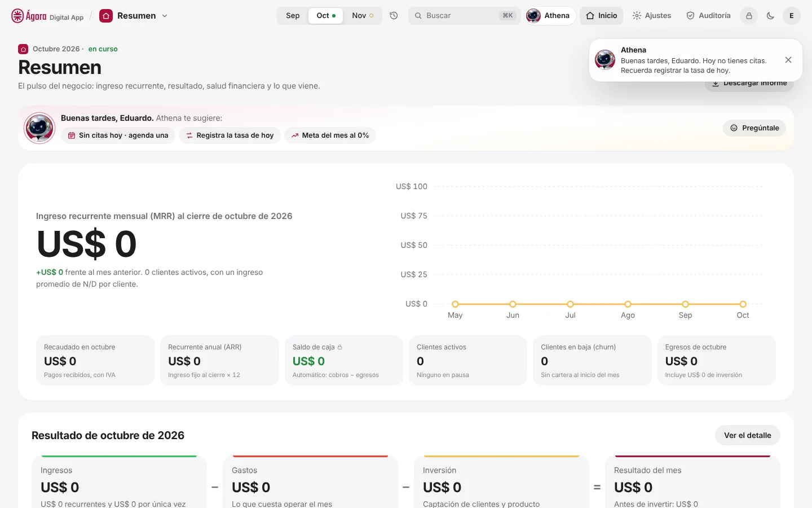Click the May data point on the MRR chart
812x508 pixels.
click(455, 304)
